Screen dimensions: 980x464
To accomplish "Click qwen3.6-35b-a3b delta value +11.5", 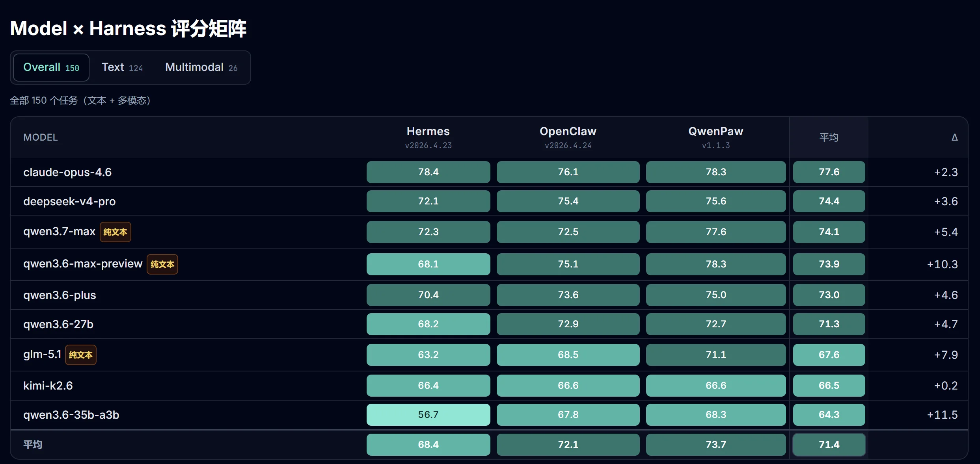I will pyautogui.click(x=942, y=415).
